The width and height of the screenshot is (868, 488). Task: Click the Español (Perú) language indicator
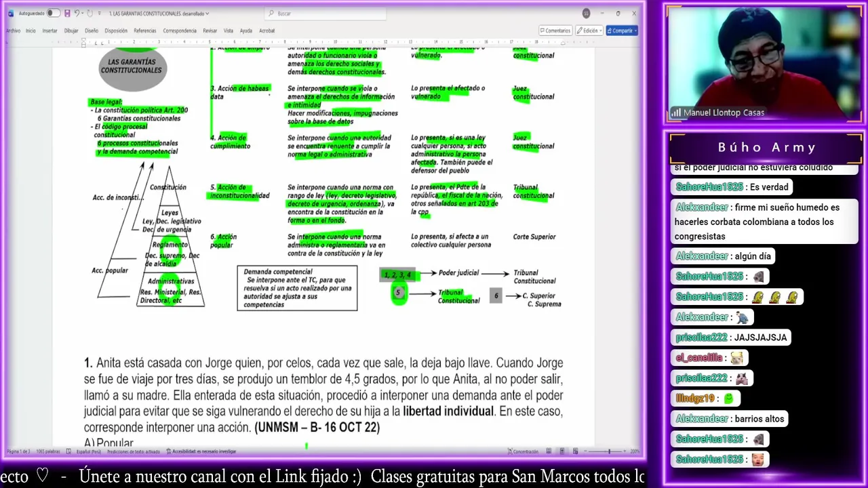pyautogui.click(x=89, y=451)
